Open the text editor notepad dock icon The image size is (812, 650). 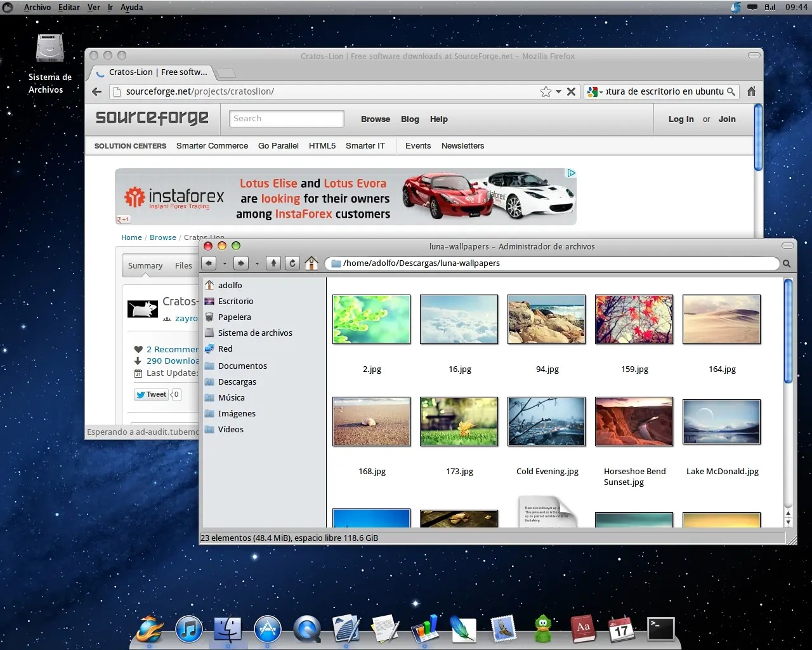coord(386,629)
